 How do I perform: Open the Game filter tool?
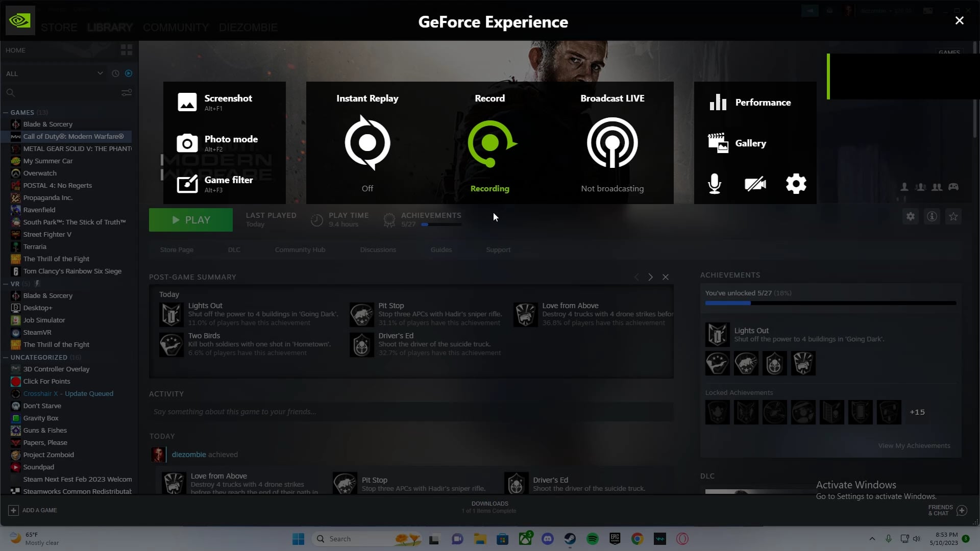(x=215, y=184)
